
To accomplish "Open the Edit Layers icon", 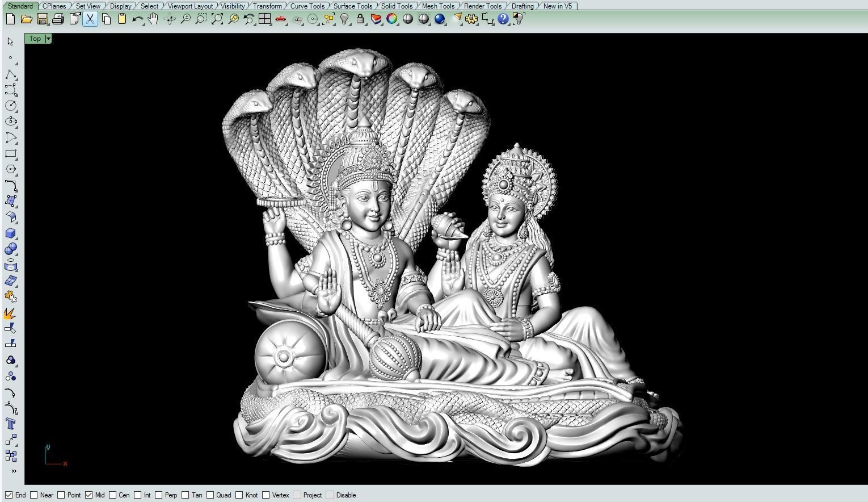I will (376, 19).
